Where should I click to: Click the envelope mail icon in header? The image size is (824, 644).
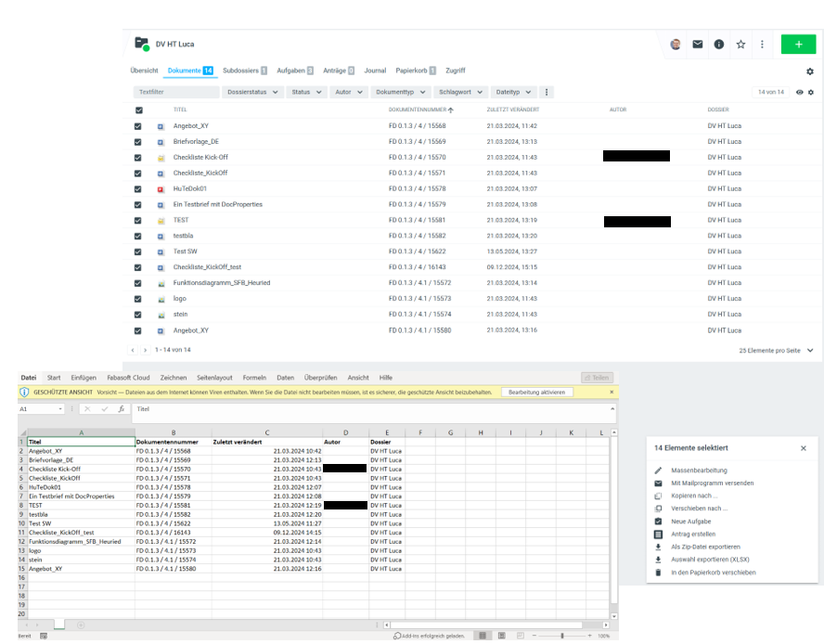coord(697,44)
